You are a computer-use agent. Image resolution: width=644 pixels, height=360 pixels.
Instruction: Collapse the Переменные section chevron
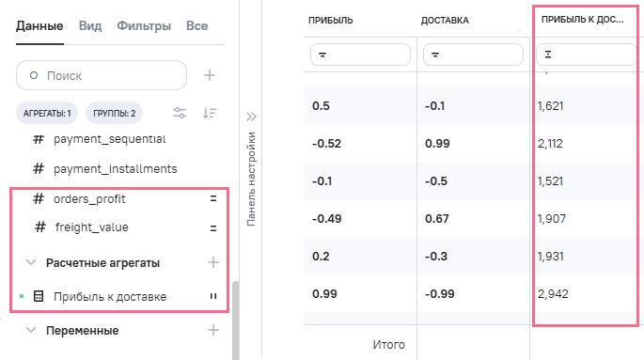coord(31,330)
